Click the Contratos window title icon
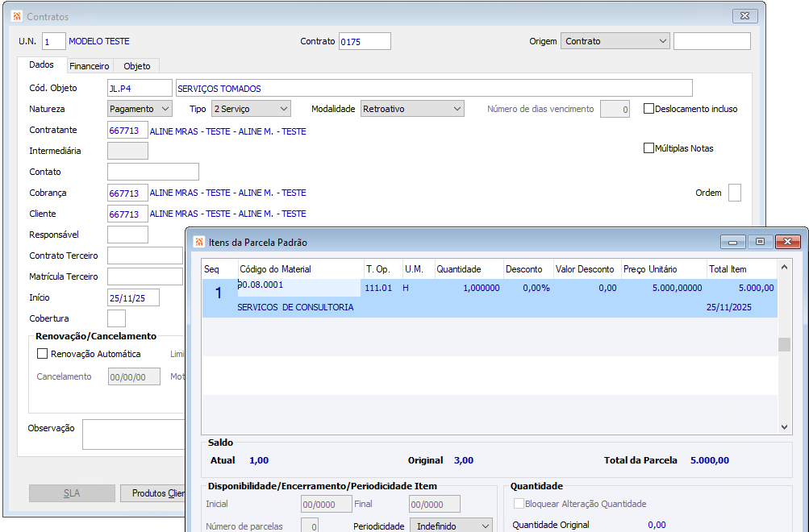Image resolution: width=809 pixels, height=532 pixels. (17, 16)
